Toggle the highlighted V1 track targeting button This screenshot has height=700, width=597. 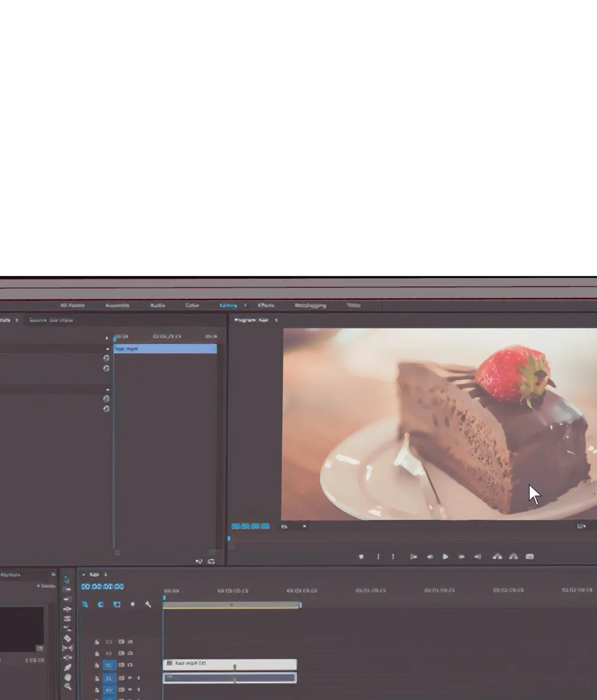pyautogui.click(x=109, y=665)
